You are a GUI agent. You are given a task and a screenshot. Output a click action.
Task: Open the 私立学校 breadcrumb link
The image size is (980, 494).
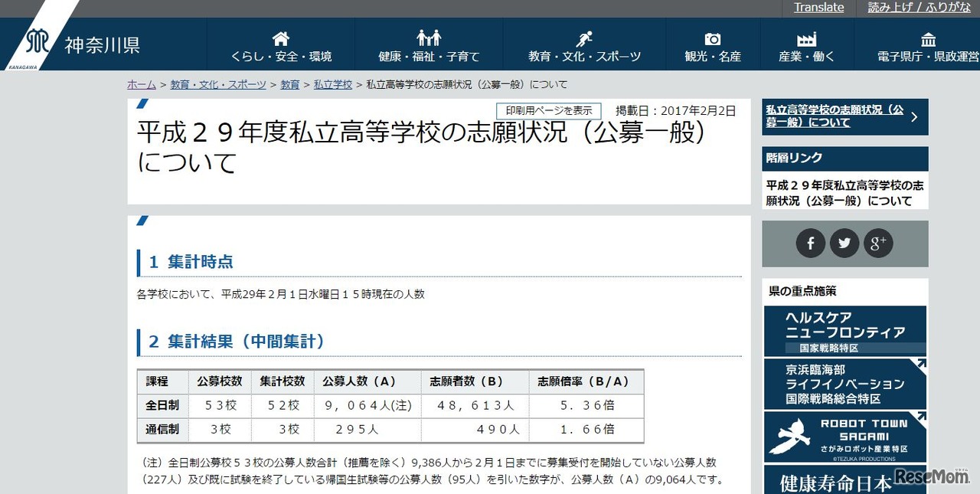(x=332, y=84)
